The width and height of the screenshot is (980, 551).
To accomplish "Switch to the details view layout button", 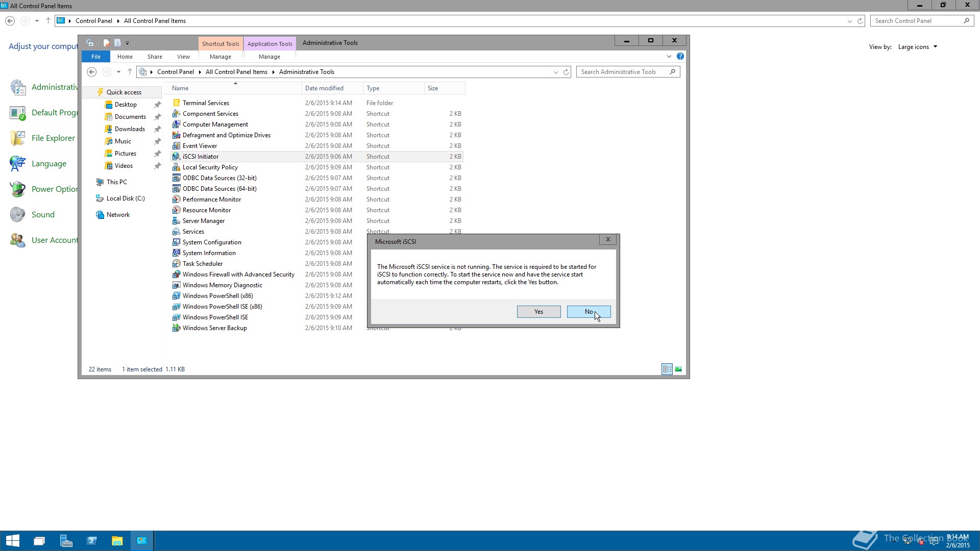I will click(667, 369).
